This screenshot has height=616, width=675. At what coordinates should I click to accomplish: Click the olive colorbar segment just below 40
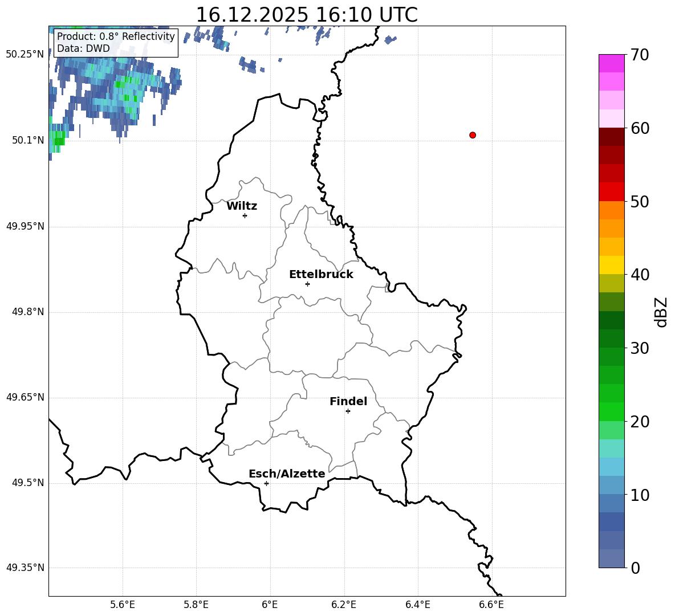611,283
